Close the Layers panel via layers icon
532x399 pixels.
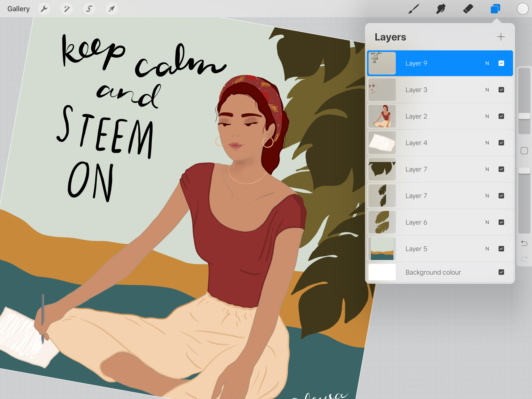pos(495,9)
